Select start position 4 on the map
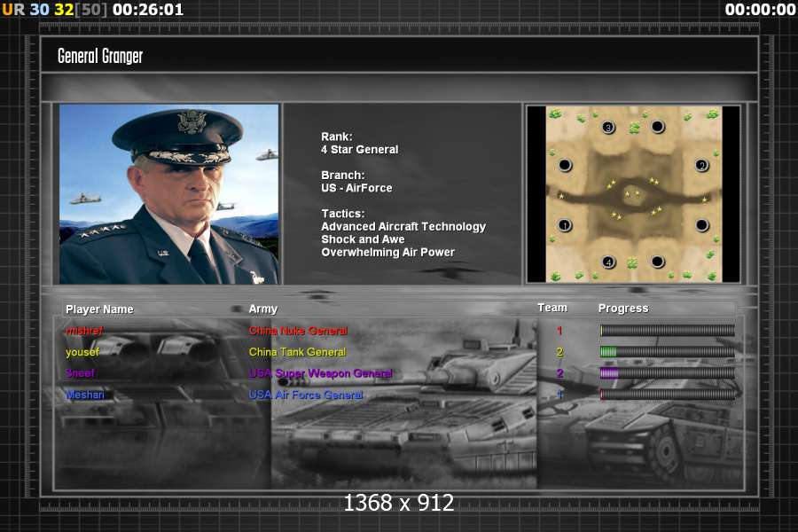 [x=608, y=262]
